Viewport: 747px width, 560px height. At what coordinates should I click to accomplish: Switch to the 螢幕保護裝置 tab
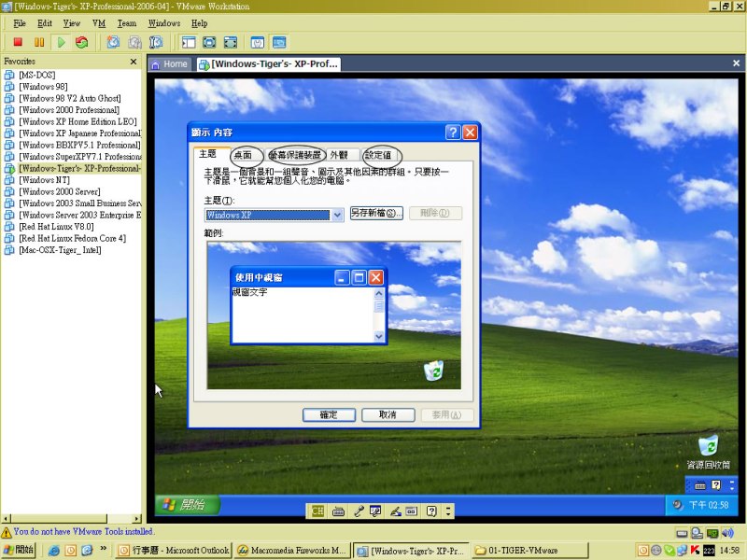pyautogui.click(x=295, y=155)
